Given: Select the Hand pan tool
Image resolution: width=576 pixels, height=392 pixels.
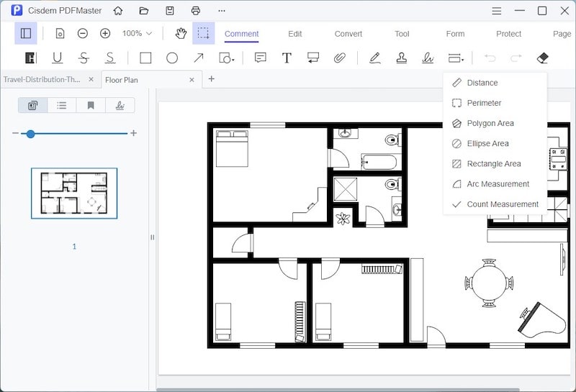Looking at the screenshot, I should [181, 33].
